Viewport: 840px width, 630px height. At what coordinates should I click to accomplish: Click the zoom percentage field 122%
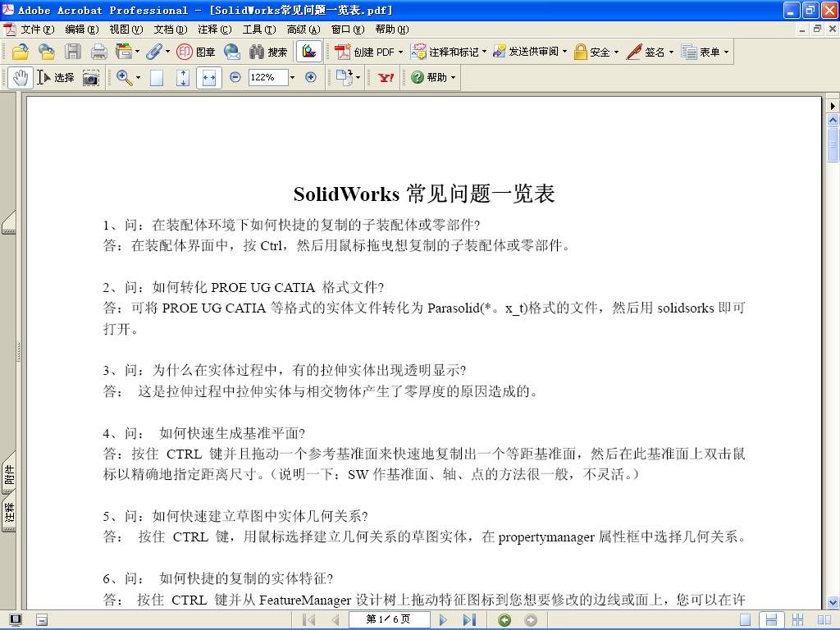coord(268,77)
